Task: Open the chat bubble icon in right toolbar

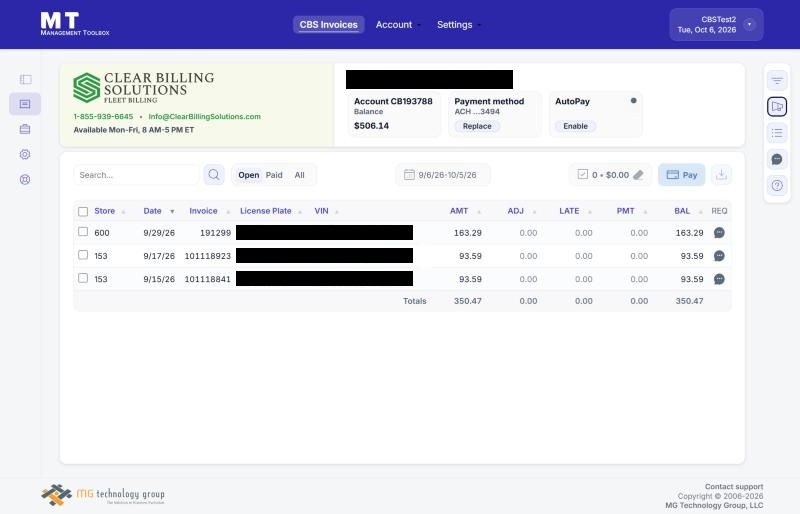Action: point(777,159)
